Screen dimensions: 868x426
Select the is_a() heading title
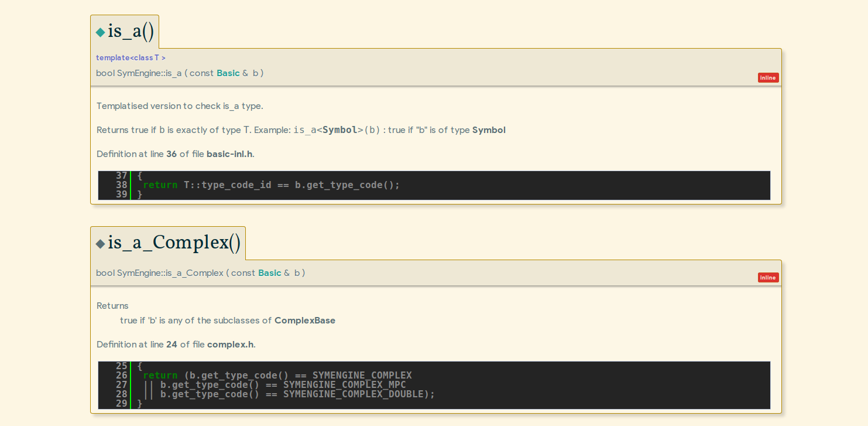[131, 32]
